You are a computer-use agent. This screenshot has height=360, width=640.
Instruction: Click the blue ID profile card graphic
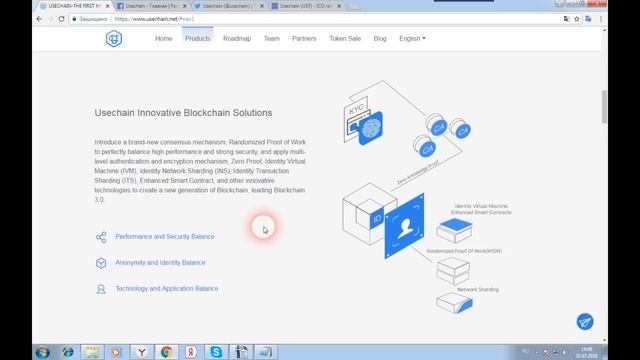coord(404,226)
